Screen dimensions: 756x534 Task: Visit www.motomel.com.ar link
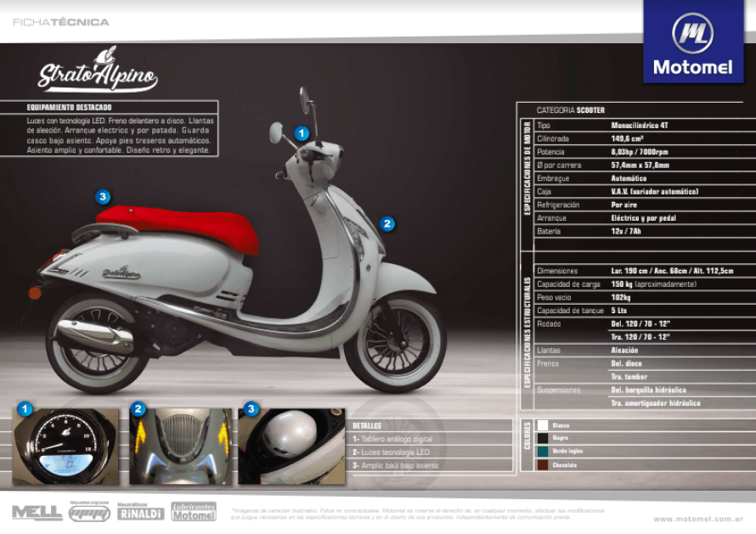[698, 519]
